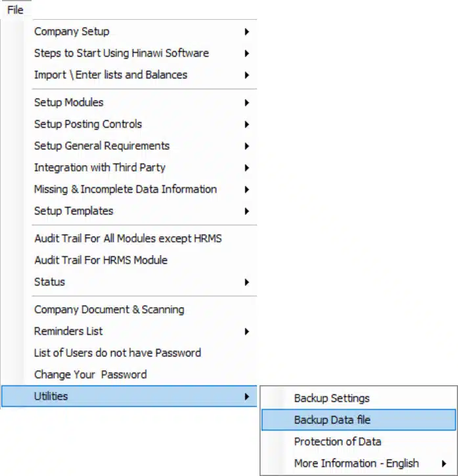Expand Setup Posting Controls submenu arrow
Image resolution: width=458 pixels, height=476 pixels.
pos(246,124)
